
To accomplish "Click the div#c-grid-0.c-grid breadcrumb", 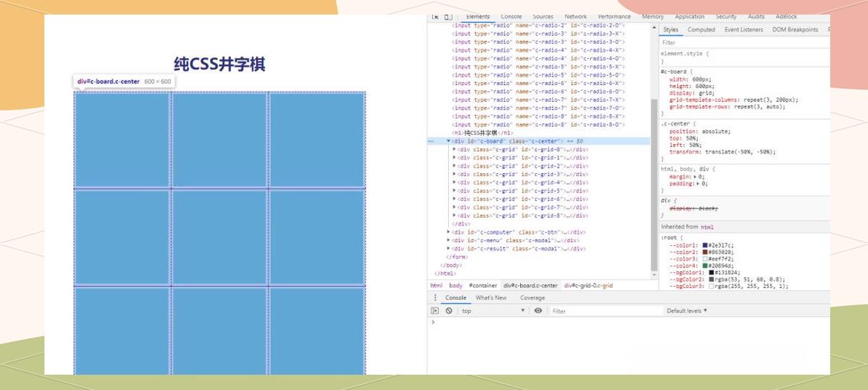I will pyautogui.click(x=588, y=286).
